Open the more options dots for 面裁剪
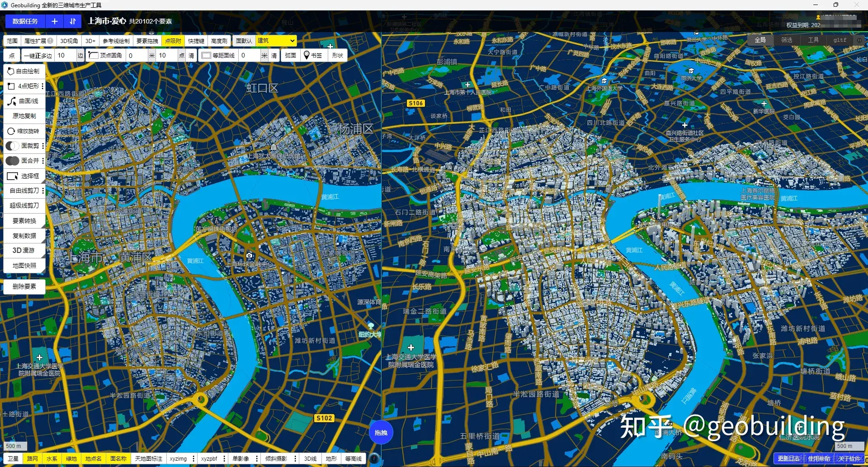Viewport: 868px width, 467px height. (43, 146)
